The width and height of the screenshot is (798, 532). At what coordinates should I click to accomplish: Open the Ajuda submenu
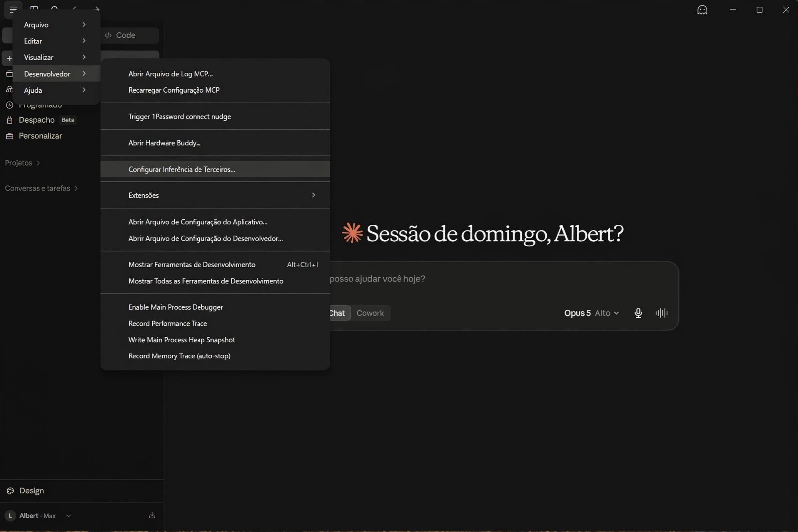pyautogui.click(x=56, y=90)
